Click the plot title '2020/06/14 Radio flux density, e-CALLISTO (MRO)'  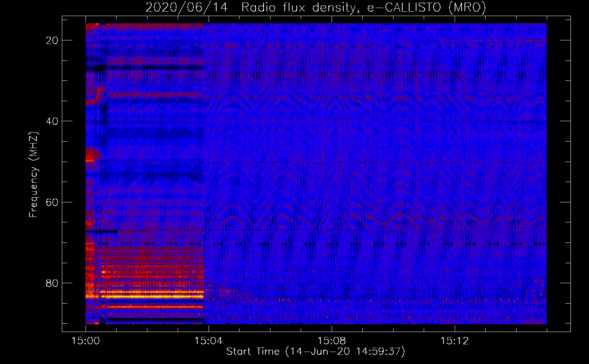tap(316, 7)
